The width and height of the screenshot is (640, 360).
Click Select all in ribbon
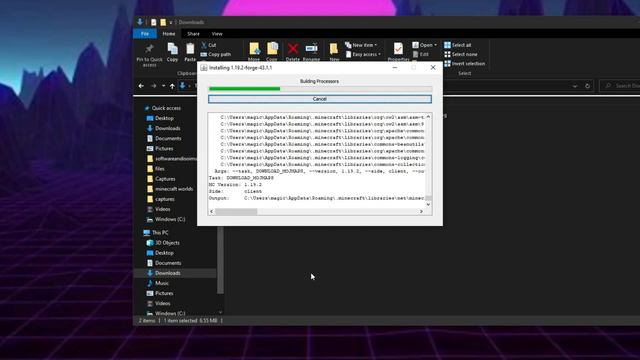pyautogui.click(x=458, y=45)
